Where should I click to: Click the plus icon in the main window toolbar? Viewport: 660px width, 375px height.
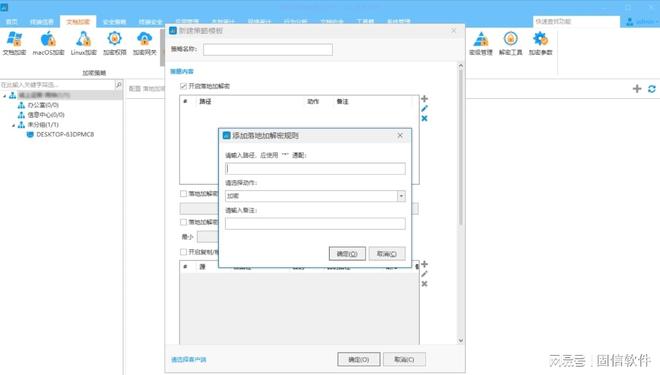pos(637,88)
